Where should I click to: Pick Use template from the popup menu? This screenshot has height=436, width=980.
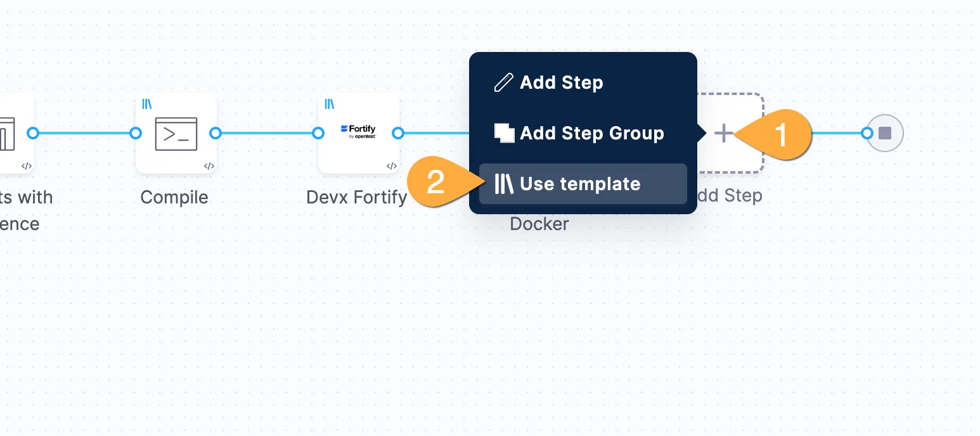point(583,184)
